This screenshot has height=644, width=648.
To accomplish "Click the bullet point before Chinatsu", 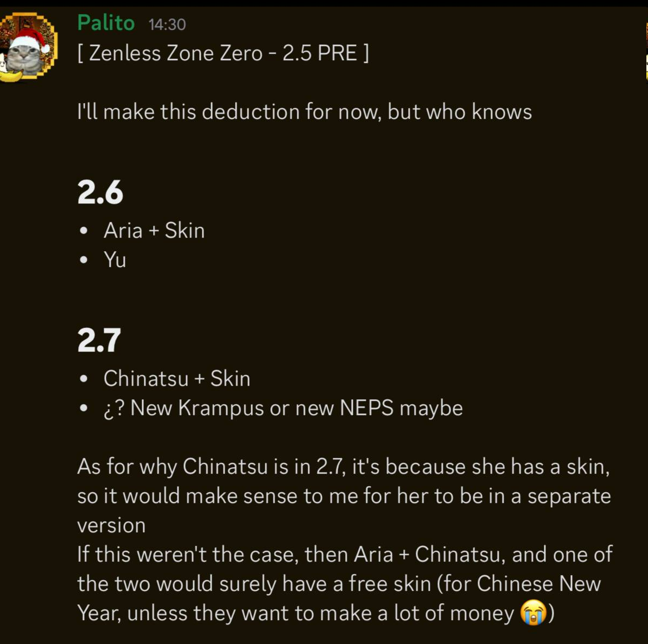I will tap(84, 379).
